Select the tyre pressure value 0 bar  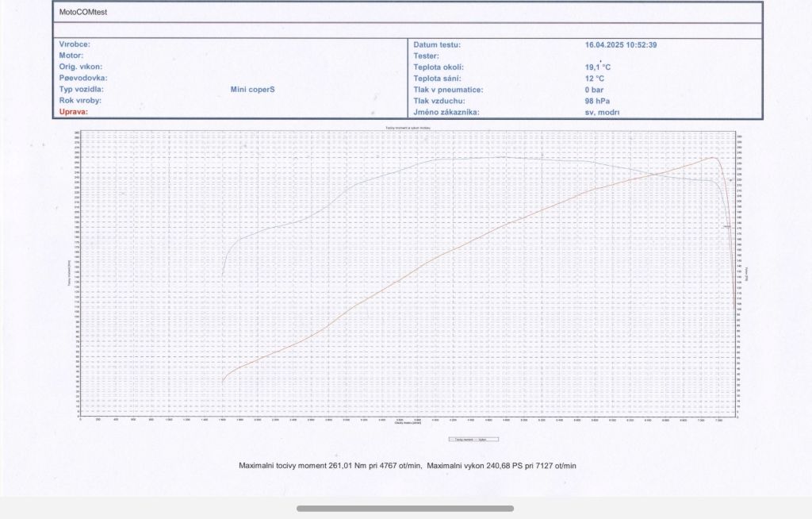pyautogui.click(x=595, y=90)
